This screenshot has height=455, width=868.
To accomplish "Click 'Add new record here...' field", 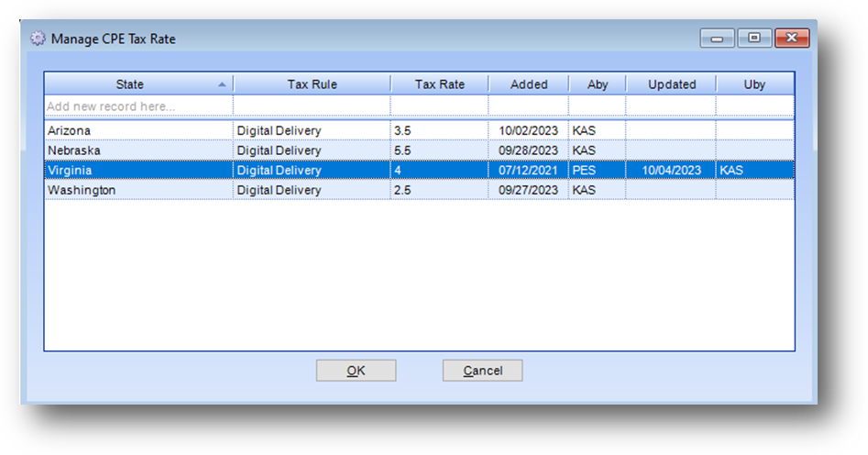I will [x=138, y=105].
